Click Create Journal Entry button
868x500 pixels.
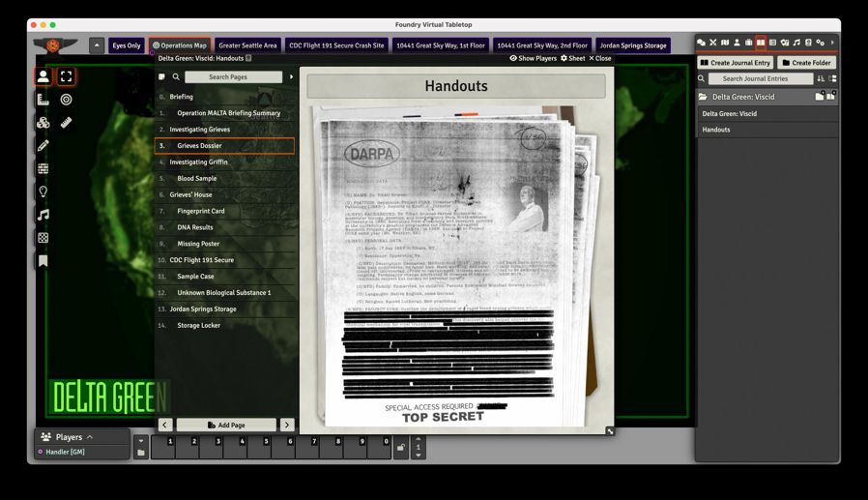pos(735,63)
